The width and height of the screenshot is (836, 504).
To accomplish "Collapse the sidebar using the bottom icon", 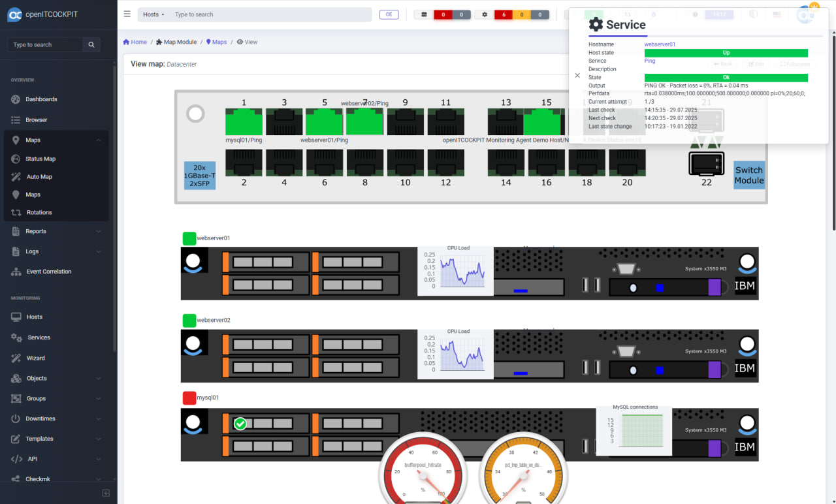I will (106, 493).
